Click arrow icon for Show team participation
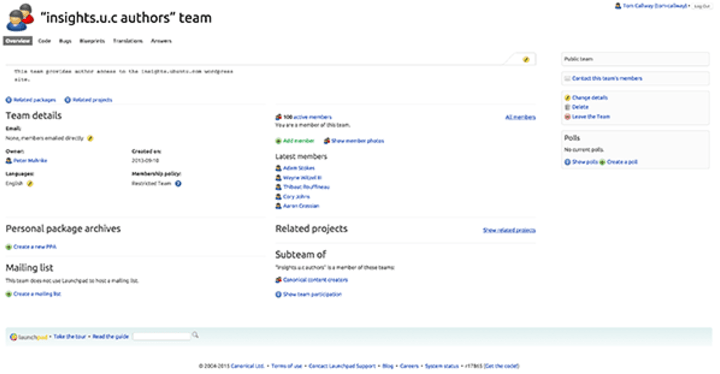720x374 pixels. pyautogui.click(x=278, y=295)
